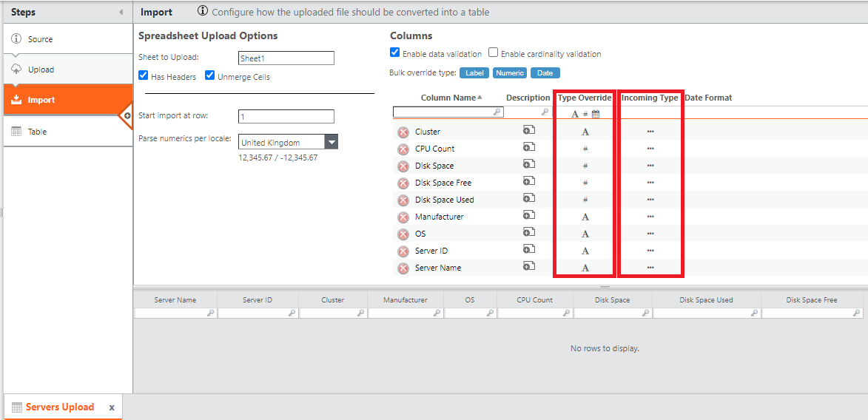Click the Column Name filter box
Screen dimensions: 868x420
coord(448,112)
